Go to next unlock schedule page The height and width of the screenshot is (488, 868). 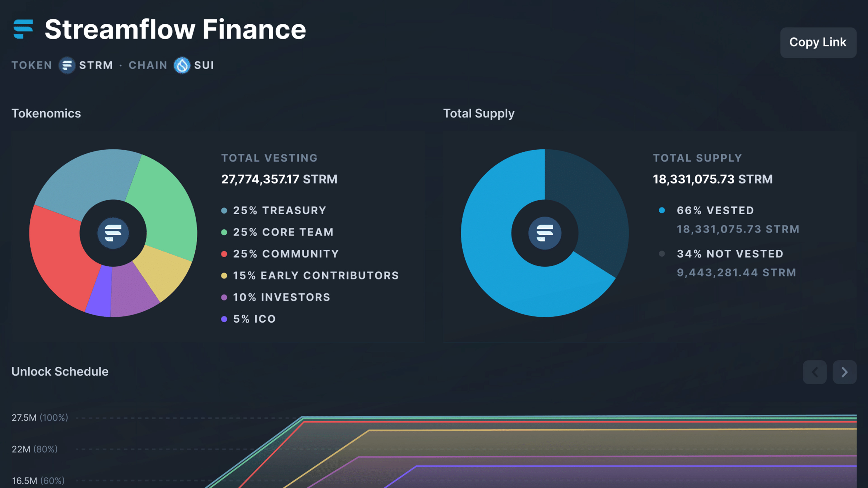coord(844,372)
